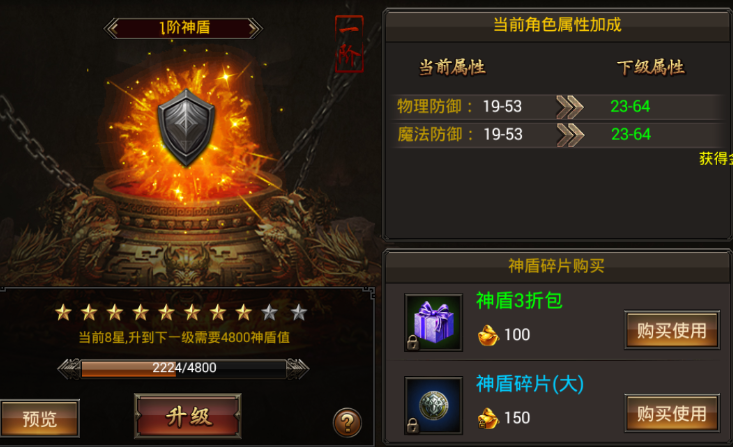The height and width of the screenshot is (447, 733).
Task: Click the 神盾碎片(大) shield fragment icon
Action: 433,405
